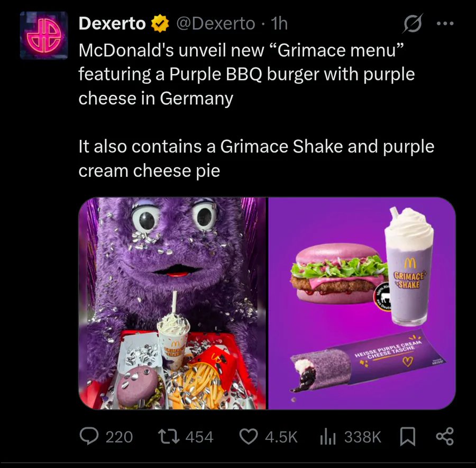Click the Dexerto display name

(x=112, y=24)
